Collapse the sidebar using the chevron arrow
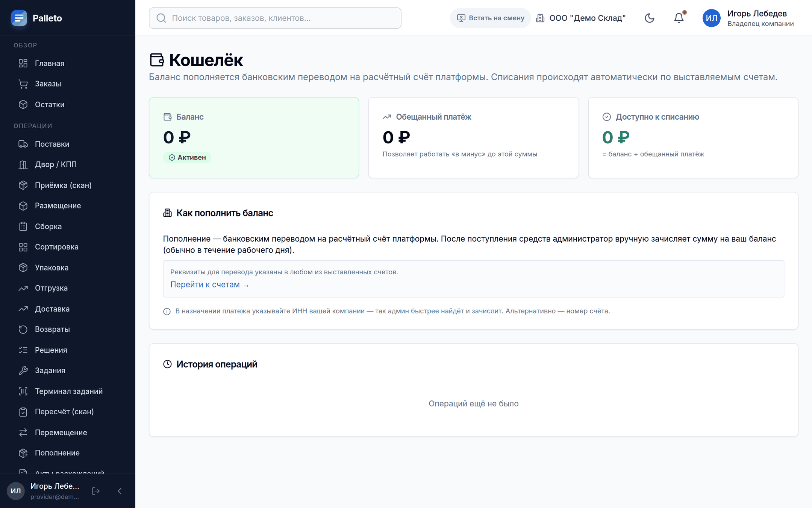 point(120,491)
